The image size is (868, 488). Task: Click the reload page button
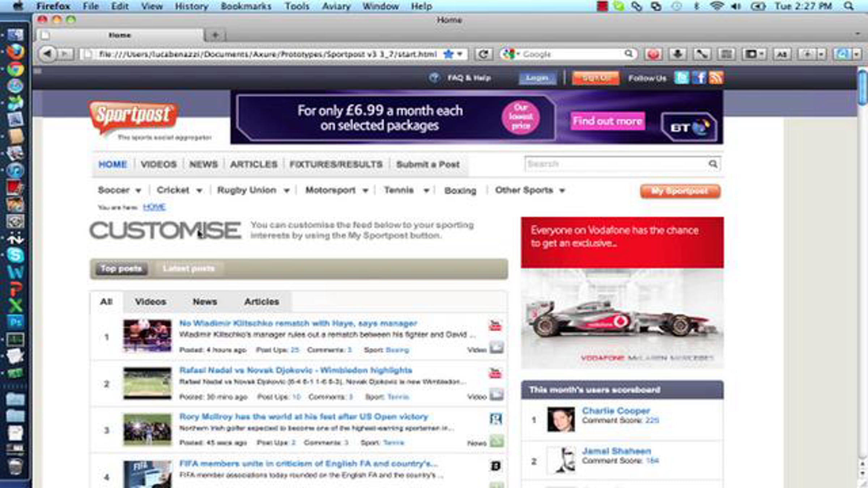pos(483,54)
